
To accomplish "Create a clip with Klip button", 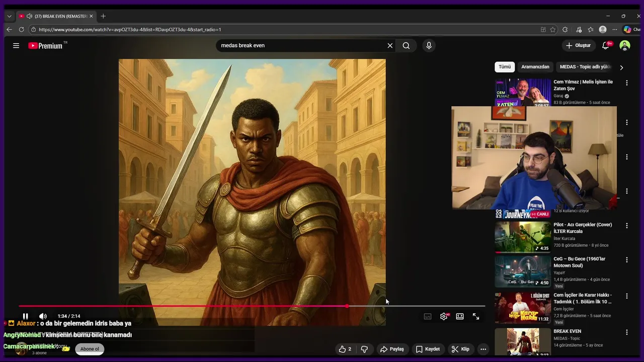I will click(x=460, y=349).
